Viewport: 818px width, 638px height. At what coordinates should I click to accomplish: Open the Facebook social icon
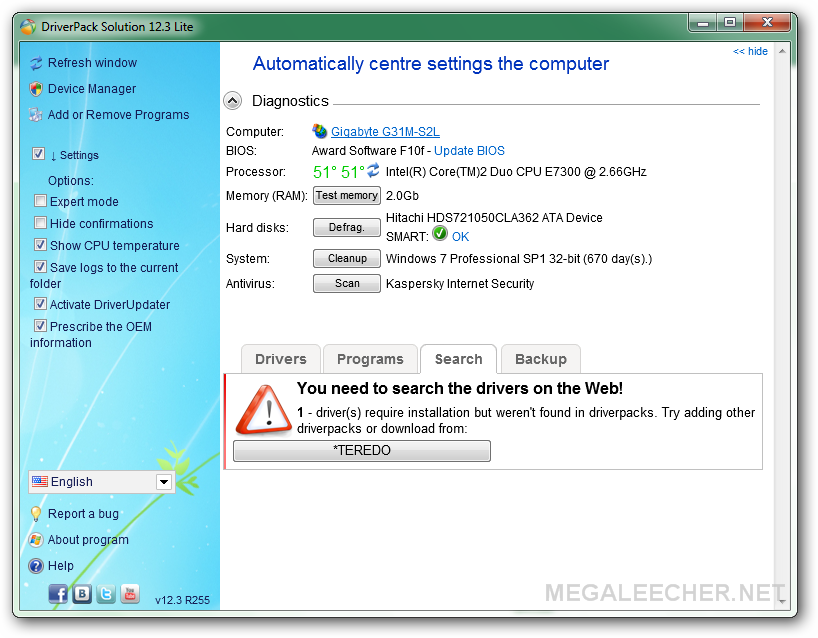coord(58,594)
